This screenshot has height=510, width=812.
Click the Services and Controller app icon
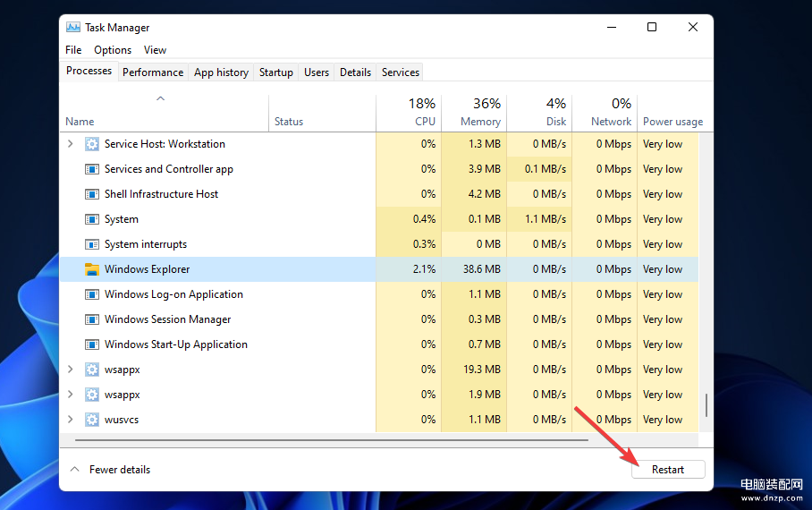click(92, 169)
